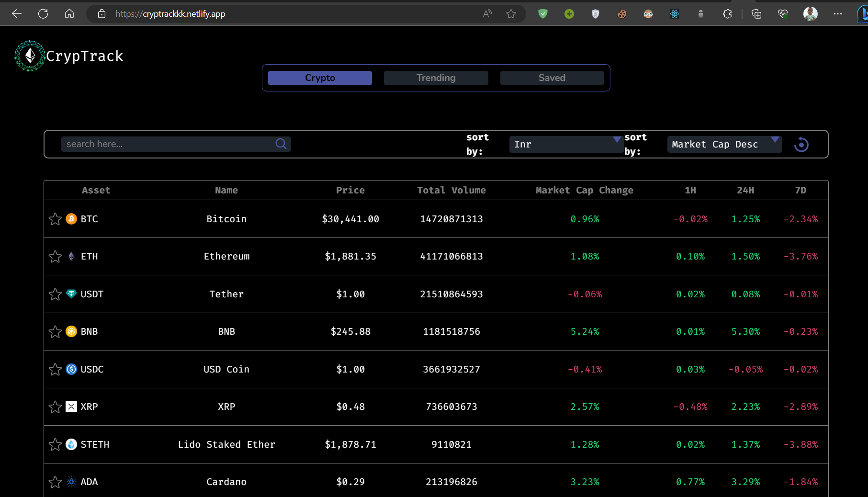Save ADA with its star toggle
This screenshot has width=868, height=497.
click(x=55, y=482)
